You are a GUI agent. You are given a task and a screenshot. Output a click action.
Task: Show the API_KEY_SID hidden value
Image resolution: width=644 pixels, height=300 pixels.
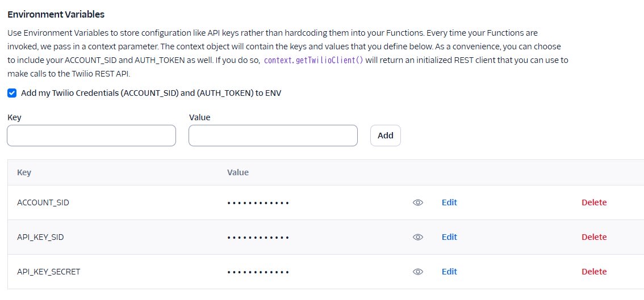(418, 237)
